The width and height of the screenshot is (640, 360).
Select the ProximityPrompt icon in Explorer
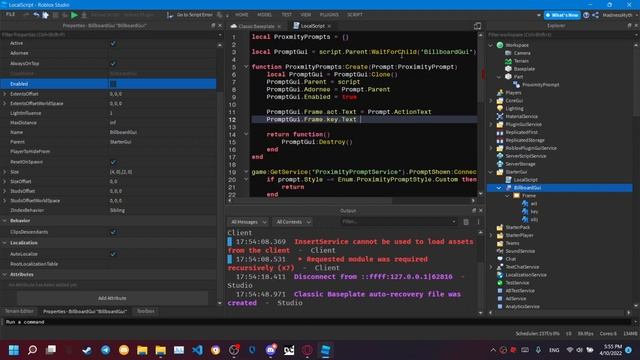coord(516,84)
